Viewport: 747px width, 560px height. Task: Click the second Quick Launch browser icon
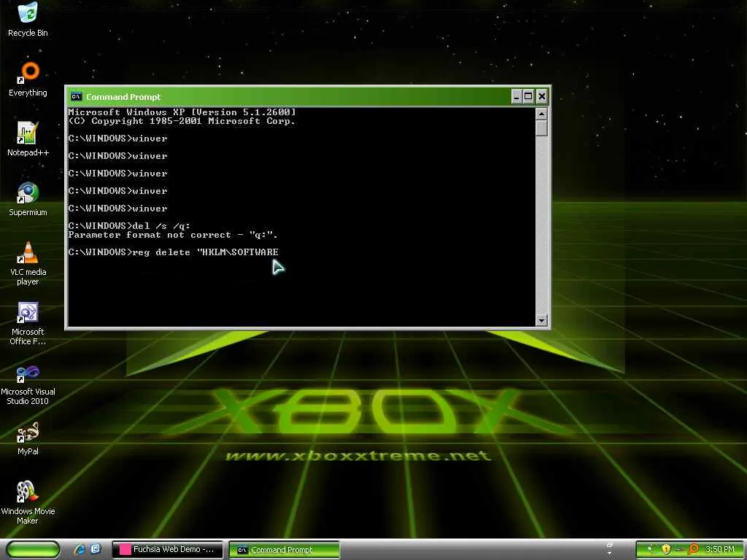[96, 550]
